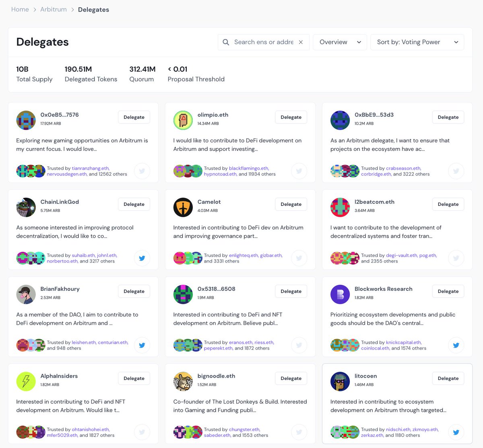Open Twitter profile of litocoen
This screenshot has height=448, width=483.
[x=456, y=432]
